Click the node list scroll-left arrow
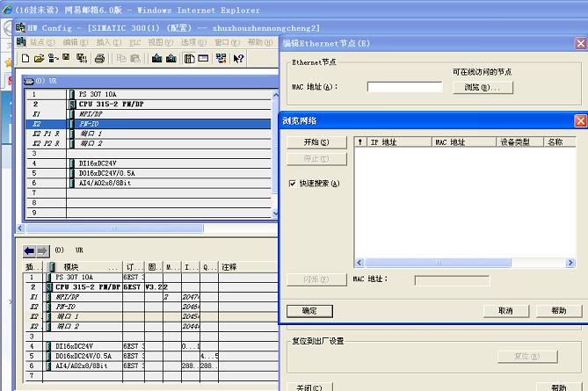The height and width of the screenshot is (391, 588). click(359, 263)
